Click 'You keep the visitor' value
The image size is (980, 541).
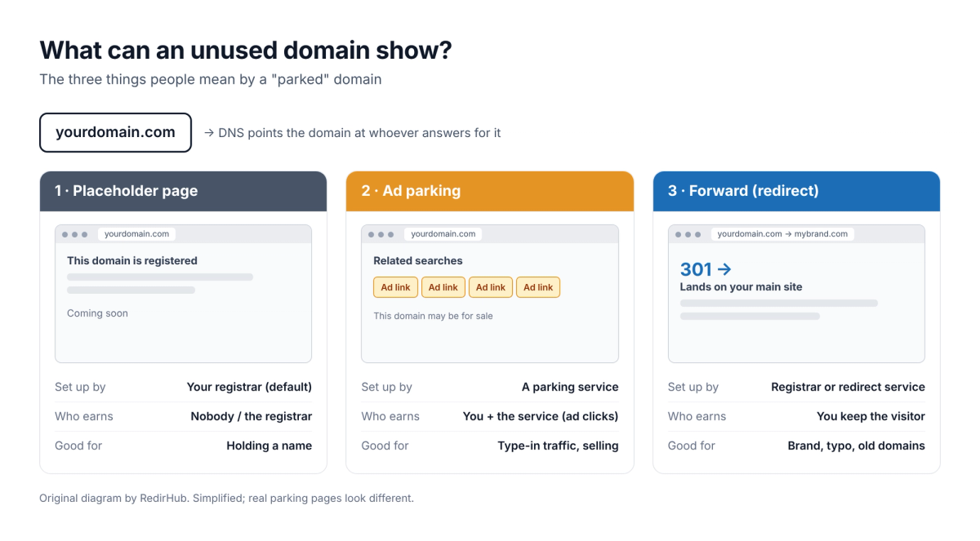[x=871, y=416]
